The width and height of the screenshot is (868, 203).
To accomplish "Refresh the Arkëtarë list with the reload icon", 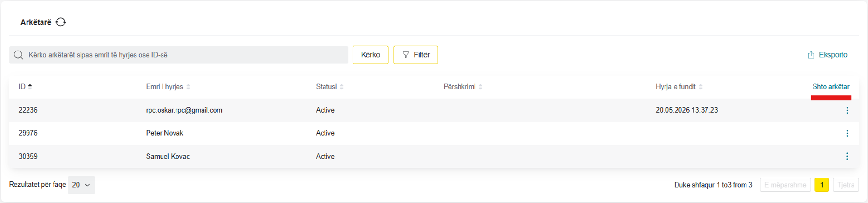I will (61, 22).
